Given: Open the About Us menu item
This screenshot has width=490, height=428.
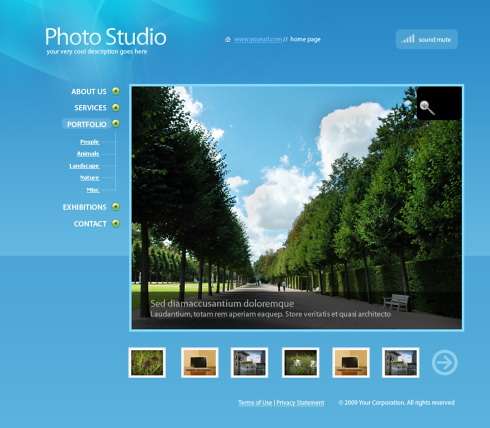Looking at the screenshot, I should (89, 92).
